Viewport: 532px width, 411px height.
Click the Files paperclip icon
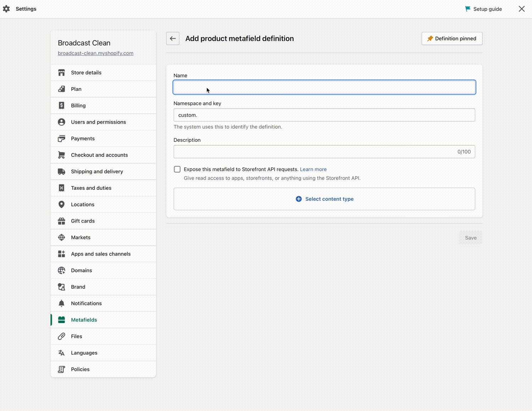tap(61, 337)
